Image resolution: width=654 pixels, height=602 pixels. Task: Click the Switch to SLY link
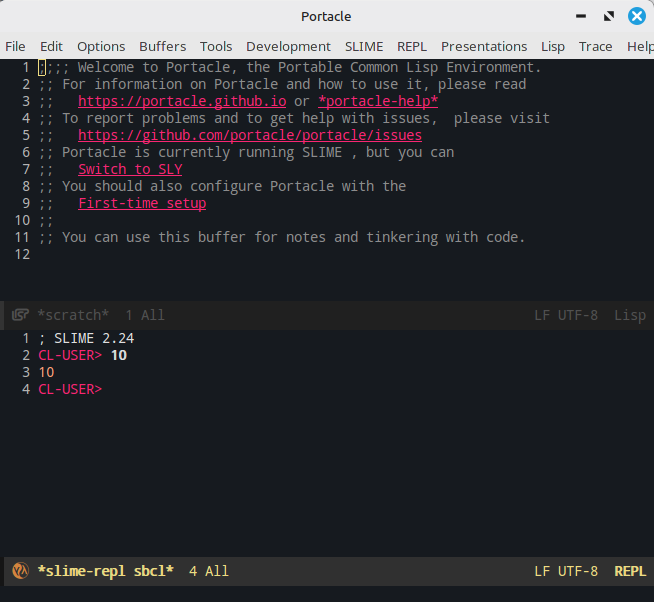(x=130, y=169)
